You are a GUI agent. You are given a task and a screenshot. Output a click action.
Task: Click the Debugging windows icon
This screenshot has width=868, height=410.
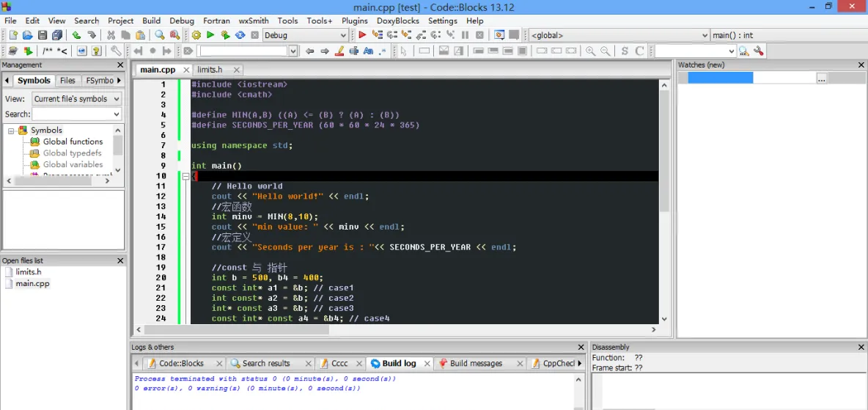[x=499, y=35]
